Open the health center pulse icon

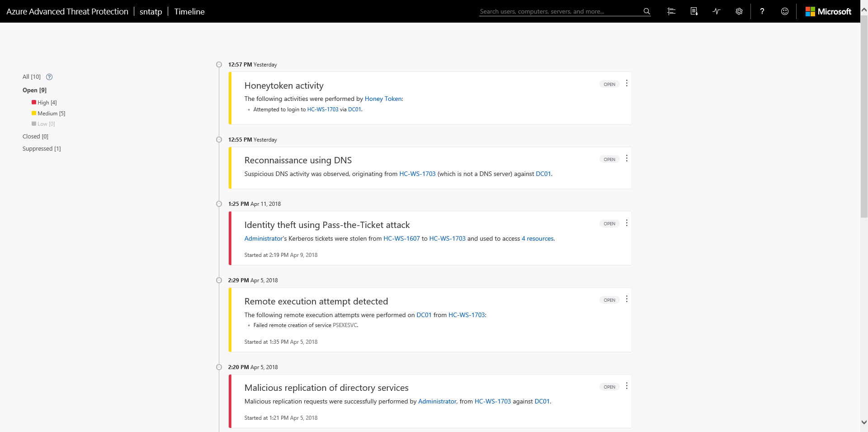click(717, 11)
